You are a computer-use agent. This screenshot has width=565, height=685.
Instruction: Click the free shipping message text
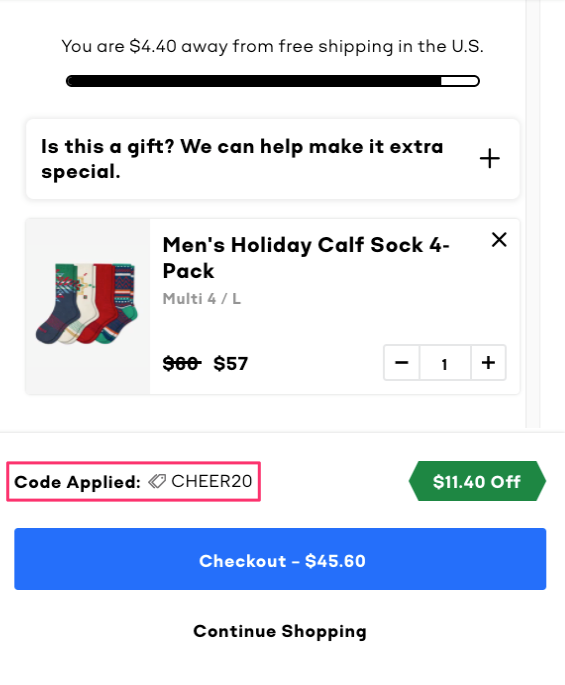pyautogui.click(x=273, y=46)
